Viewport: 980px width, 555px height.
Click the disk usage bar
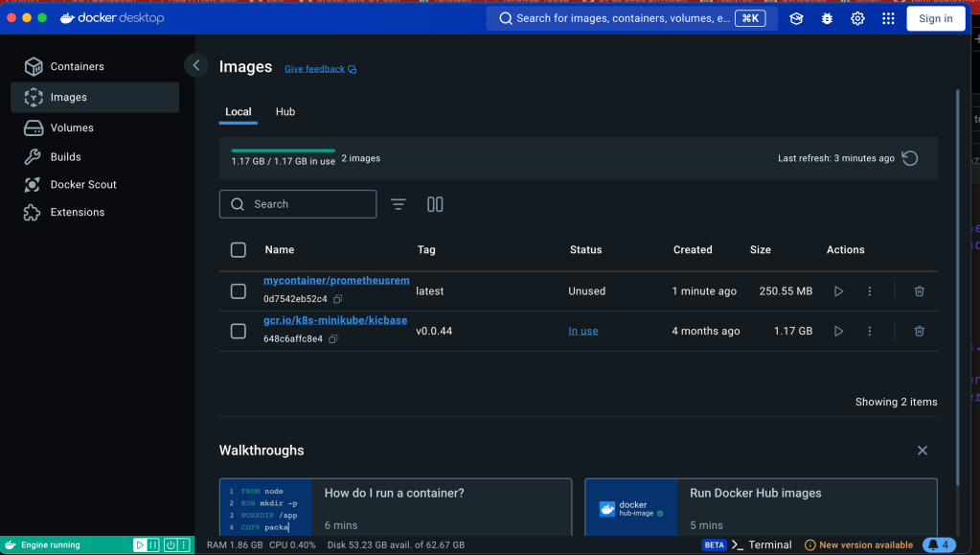pos(284,150)
